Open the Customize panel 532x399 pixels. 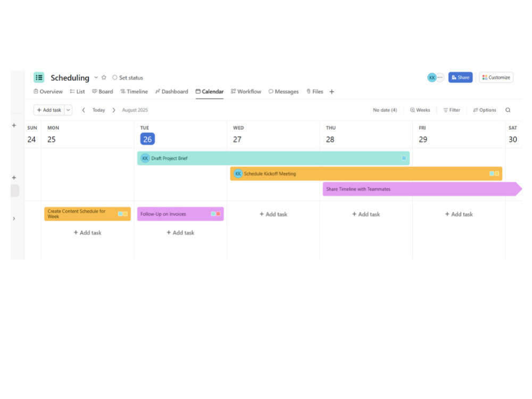coord(496,77)
